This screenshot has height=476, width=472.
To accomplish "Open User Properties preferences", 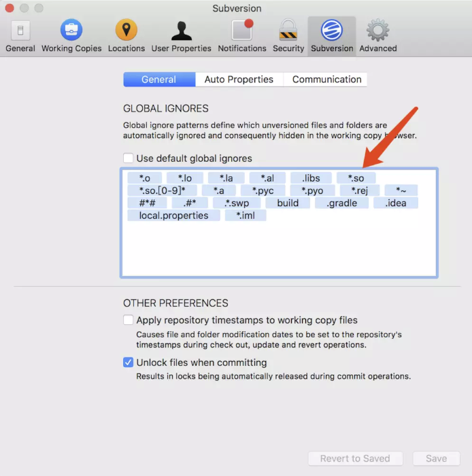I will (x=181, y=35).
